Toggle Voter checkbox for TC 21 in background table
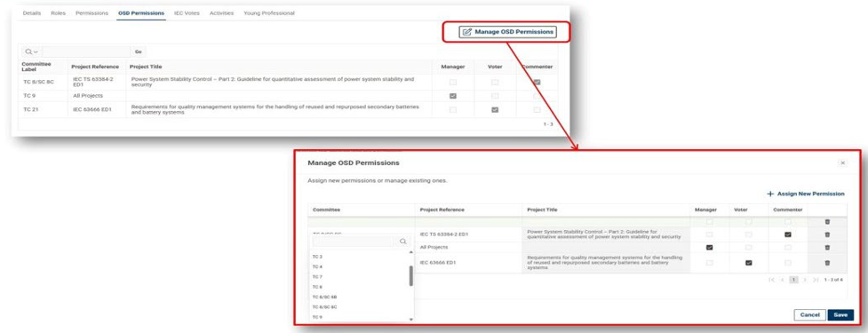Viewport: 868px width, 333px height. [x=495, y=109]
